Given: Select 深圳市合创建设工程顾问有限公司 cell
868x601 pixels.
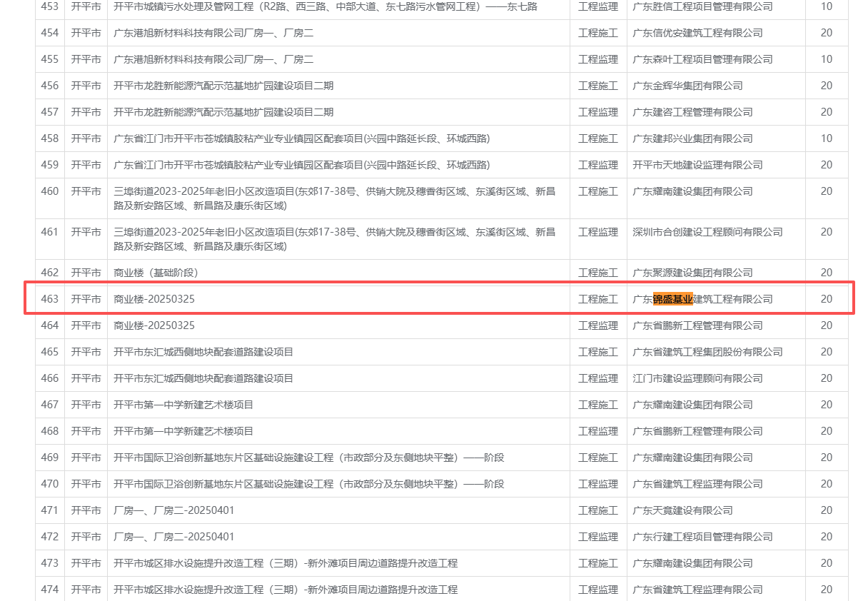Looking at the screenshot, I should point(707,232).
